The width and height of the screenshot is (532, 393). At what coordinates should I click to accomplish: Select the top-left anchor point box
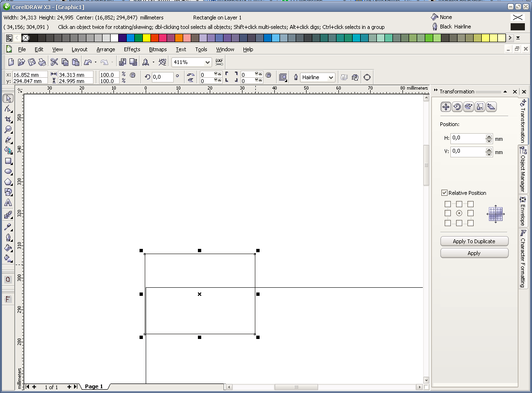[448, 204]
